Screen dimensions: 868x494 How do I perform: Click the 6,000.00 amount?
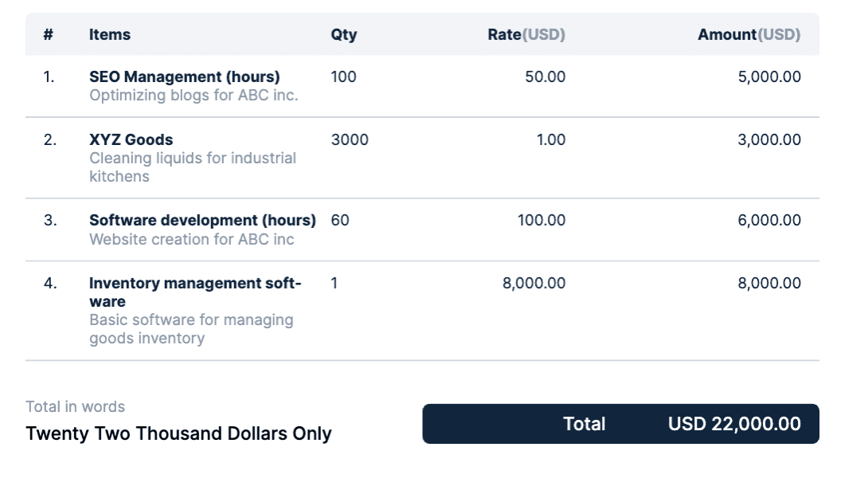pyautogui.click(x=769, y=220)
